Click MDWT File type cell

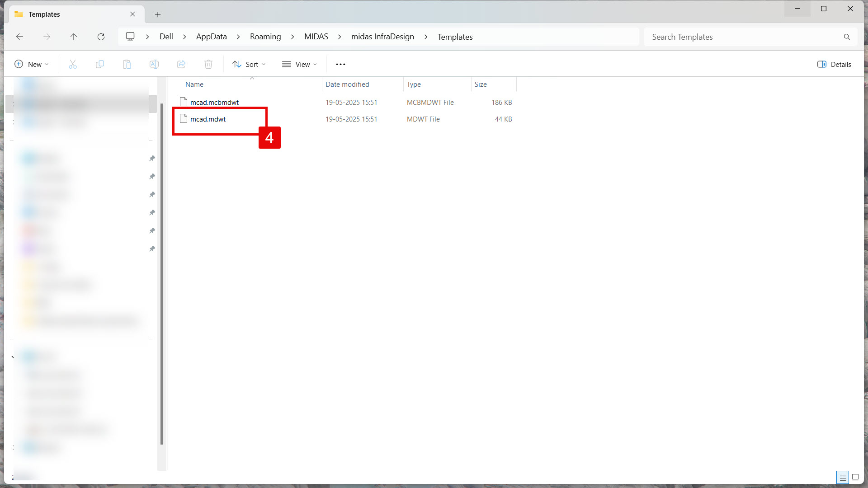(x=423, y=119)
